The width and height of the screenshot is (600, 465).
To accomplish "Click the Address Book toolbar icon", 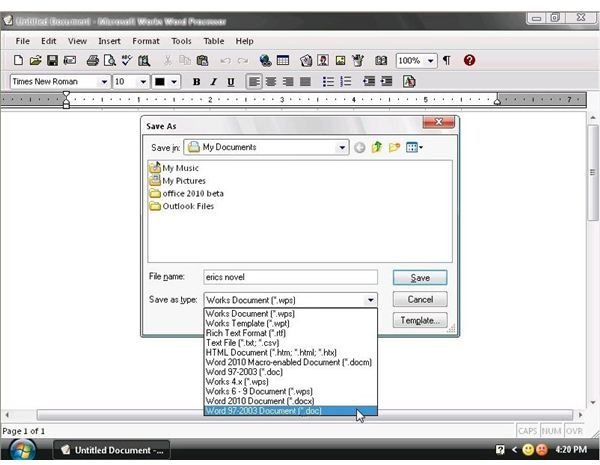I will pos(381,60).
